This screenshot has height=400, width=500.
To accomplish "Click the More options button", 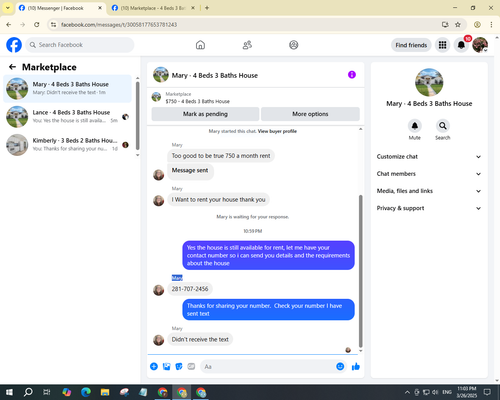I will 310,114.
